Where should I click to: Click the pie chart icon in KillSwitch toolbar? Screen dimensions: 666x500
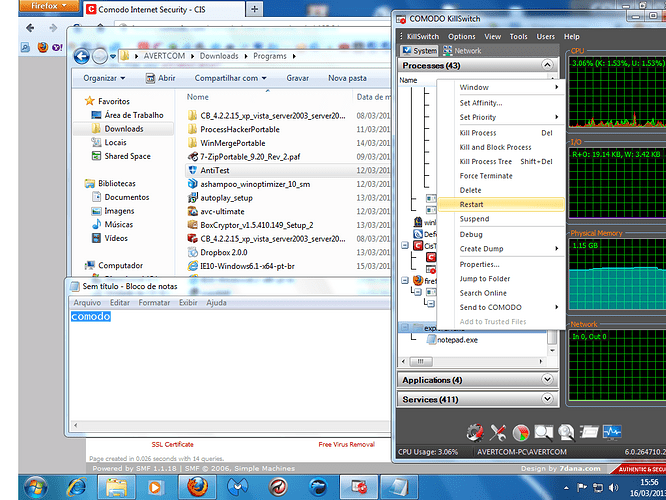pos(521,432)
